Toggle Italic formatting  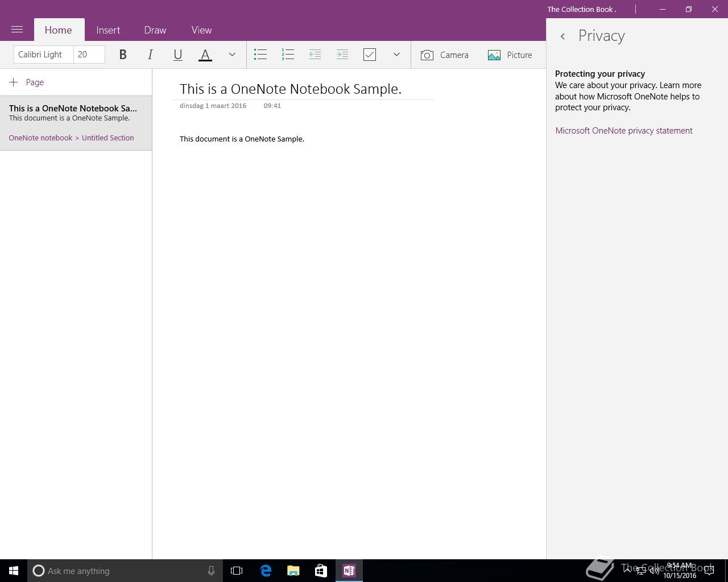pyautogui.click(x=150, y=55)
